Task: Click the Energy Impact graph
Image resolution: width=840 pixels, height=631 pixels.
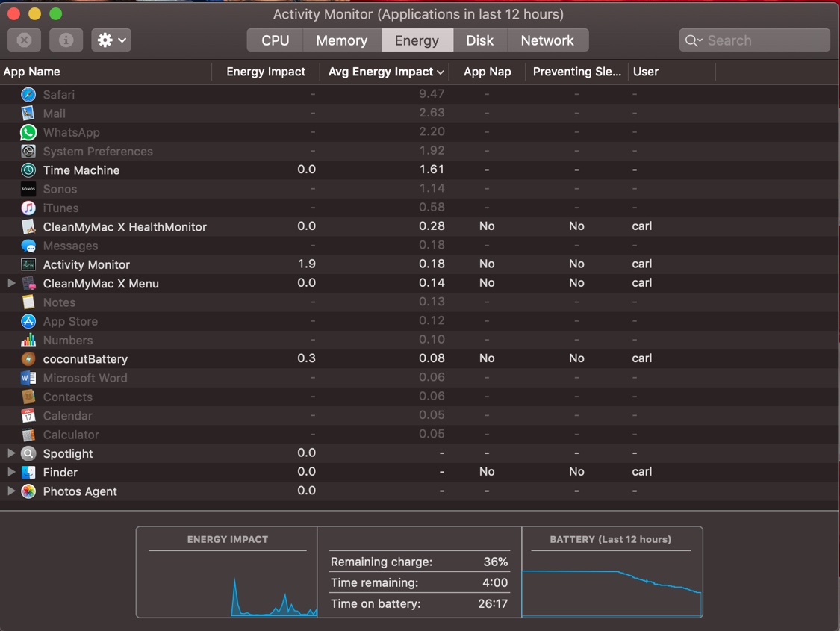Action: pos(227,585)
